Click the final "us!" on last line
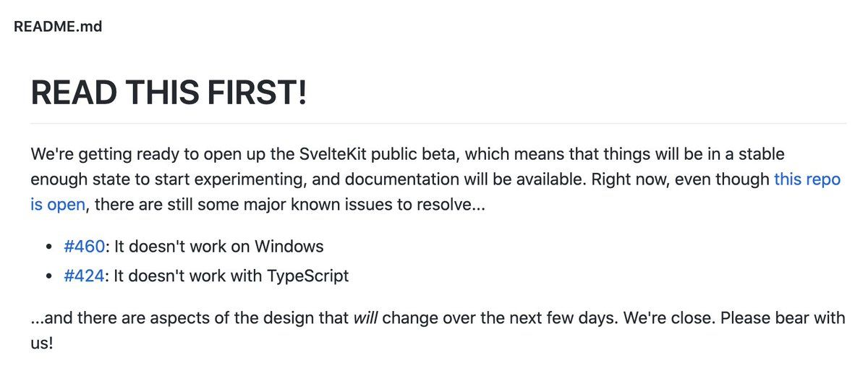Screen dimensions: 868x374 pos(42,343)
